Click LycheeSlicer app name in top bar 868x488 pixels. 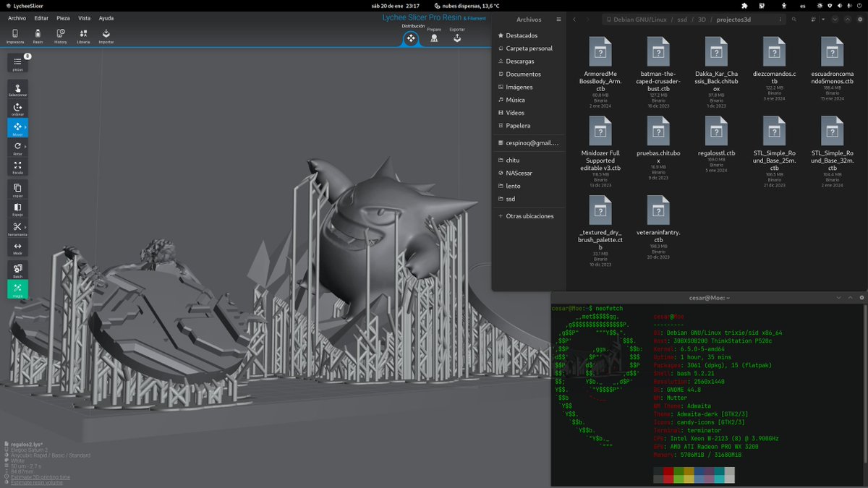pos(24,5)
